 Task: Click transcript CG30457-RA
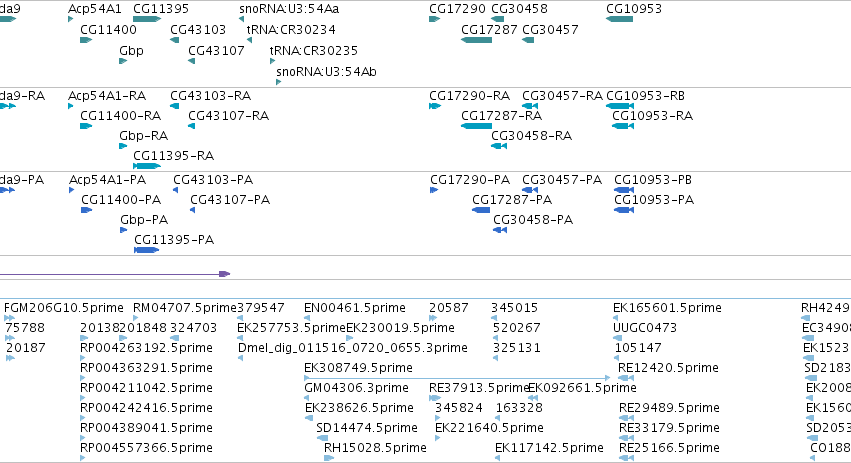[562, 96]
